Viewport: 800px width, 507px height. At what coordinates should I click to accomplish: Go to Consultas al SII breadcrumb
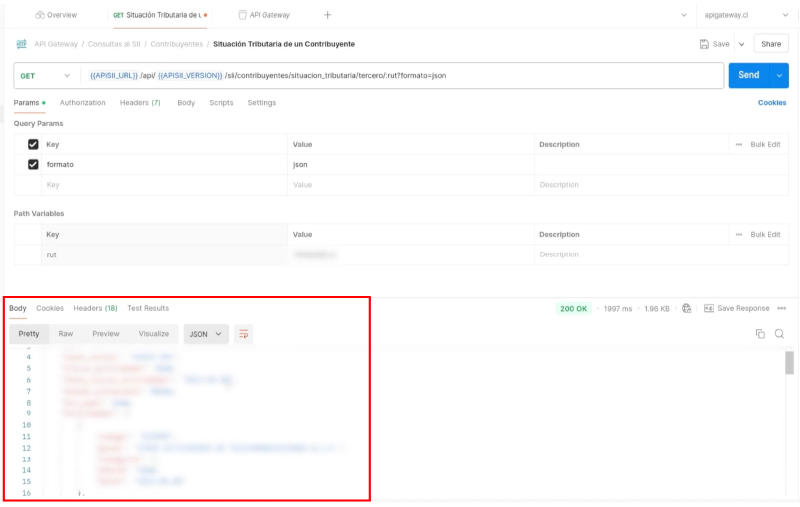click(114, 44)
